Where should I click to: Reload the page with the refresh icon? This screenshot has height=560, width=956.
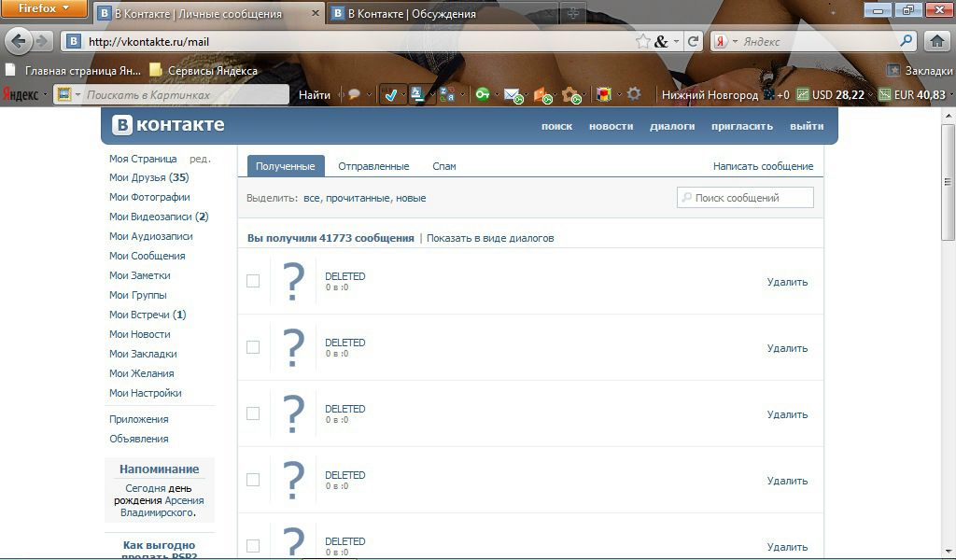coord(693,41)
